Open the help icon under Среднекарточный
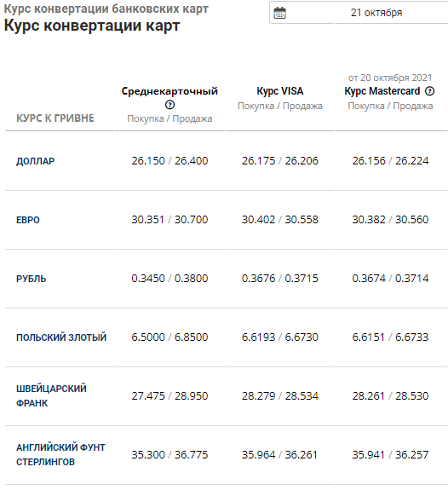The width and height of the screenshot is (448, 490). (169, 105)
